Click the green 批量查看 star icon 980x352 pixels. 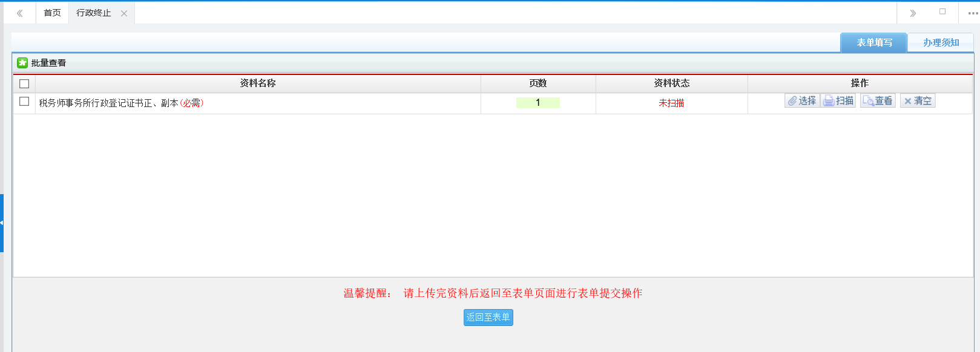click(22, 63)
